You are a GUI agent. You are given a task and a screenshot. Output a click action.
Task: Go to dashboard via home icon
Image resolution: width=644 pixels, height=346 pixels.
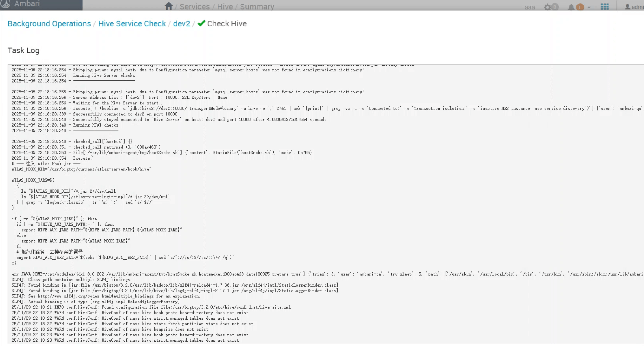point(169,6)
